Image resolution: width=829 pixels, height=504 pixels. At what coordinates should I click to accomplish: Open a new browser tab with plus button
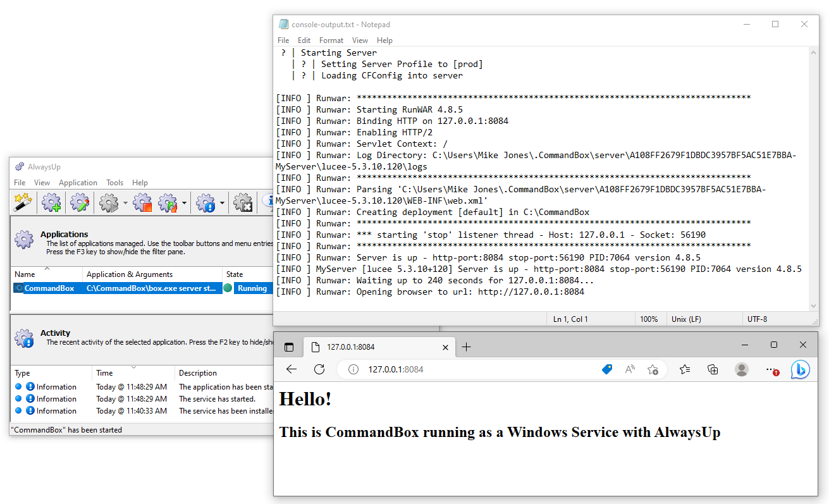point(467,347)
